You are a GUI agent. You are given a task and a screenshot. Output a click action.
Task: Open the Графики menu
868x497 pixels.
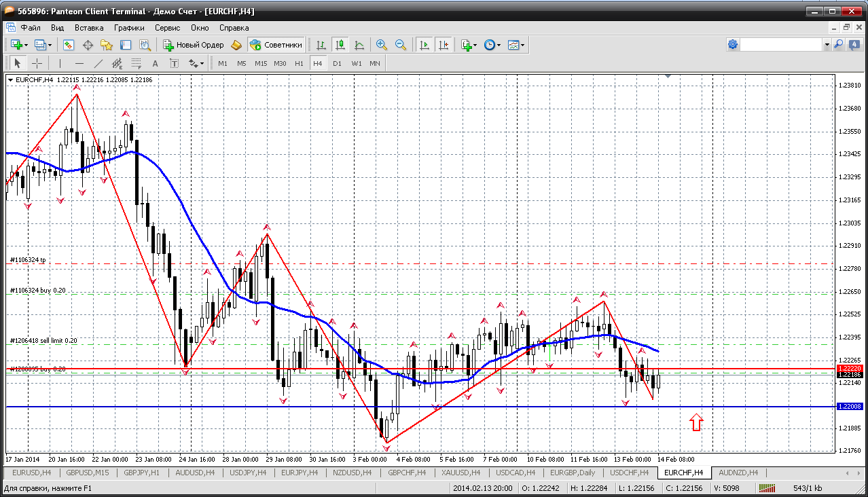coord(129,28)
